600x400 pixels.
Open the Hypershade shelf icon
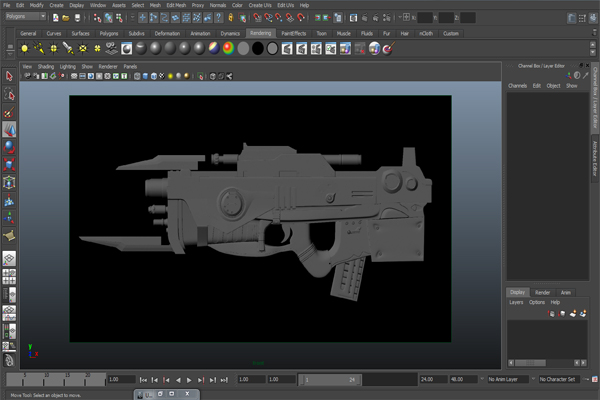click(x=127, y=49)
